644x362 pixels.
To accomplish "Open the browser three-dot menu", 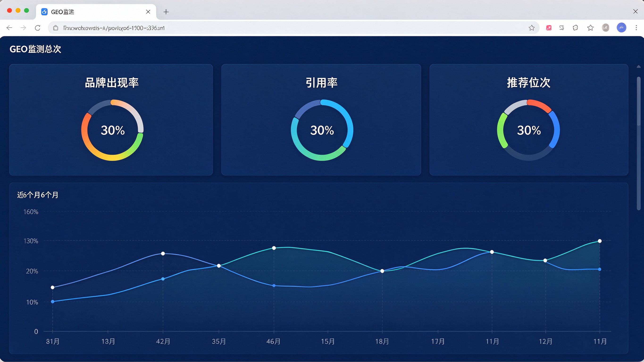I will pos(636,28).
